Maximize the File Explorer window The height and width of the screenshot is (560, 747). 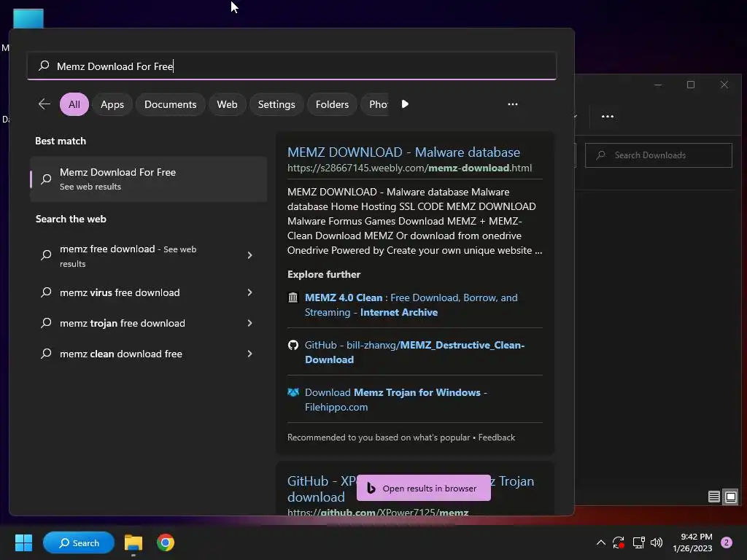point(691,85)
